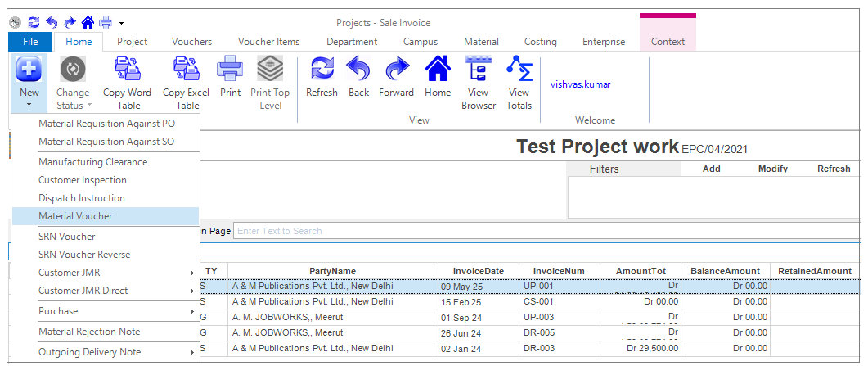Choose Dispatch Instruction menu entry
This screenshot has height=366, width=868.
click(x=82, y=198)
